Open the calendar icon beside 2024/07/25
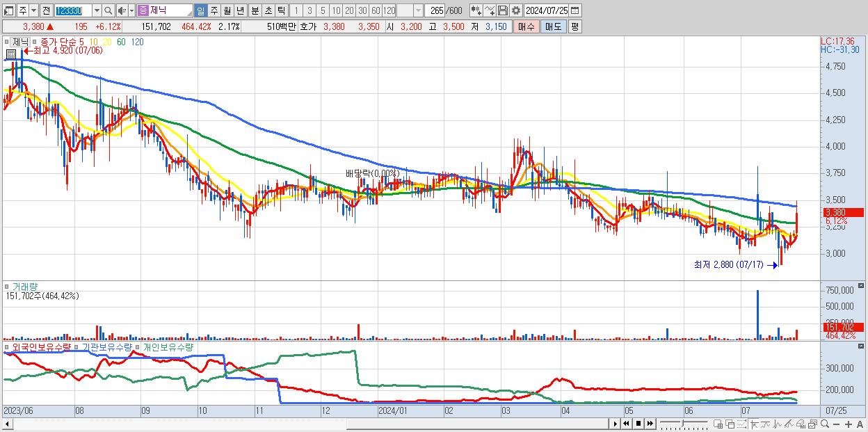This screenshot has height=432, width=868. click(x=575, y=10)
